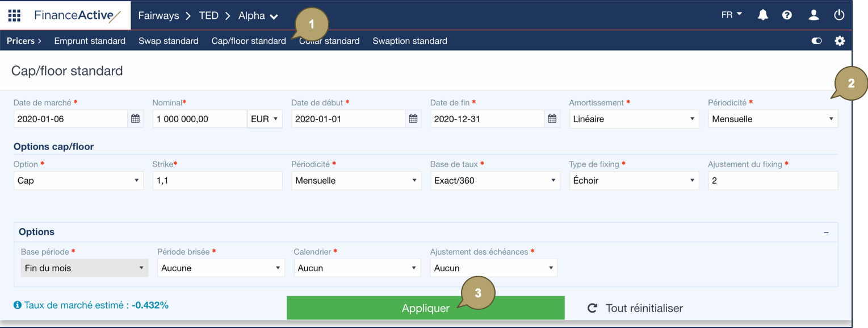
Task: Click the power logout icon
Action: click(839, 15)
